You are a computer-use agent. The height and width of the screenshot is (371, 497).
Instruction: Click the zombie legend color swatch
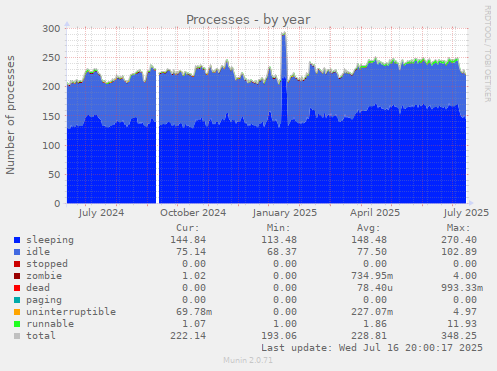click(x=17, y=276)
